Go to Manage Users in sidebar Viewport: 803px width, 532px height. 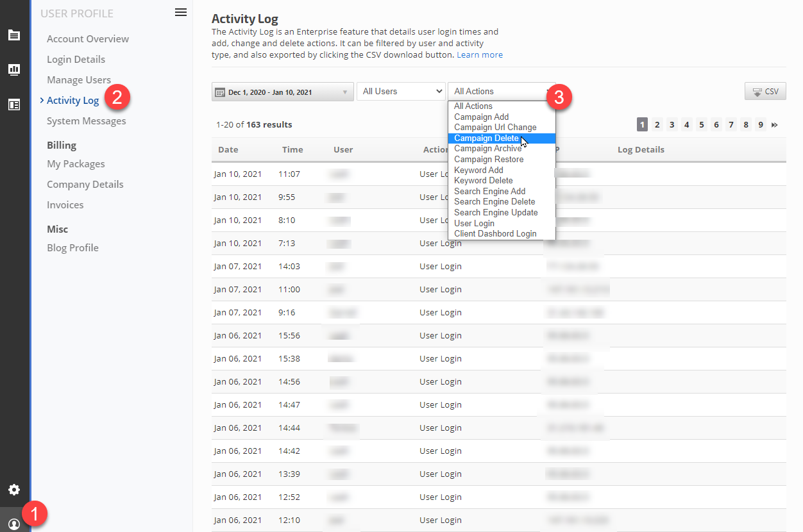pos(79,80)
